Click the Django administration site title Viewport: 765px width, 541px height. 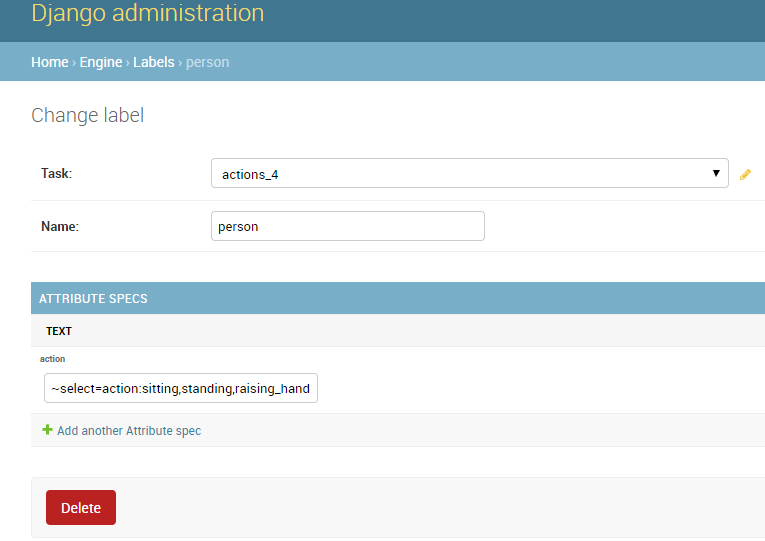pos(148,13)
